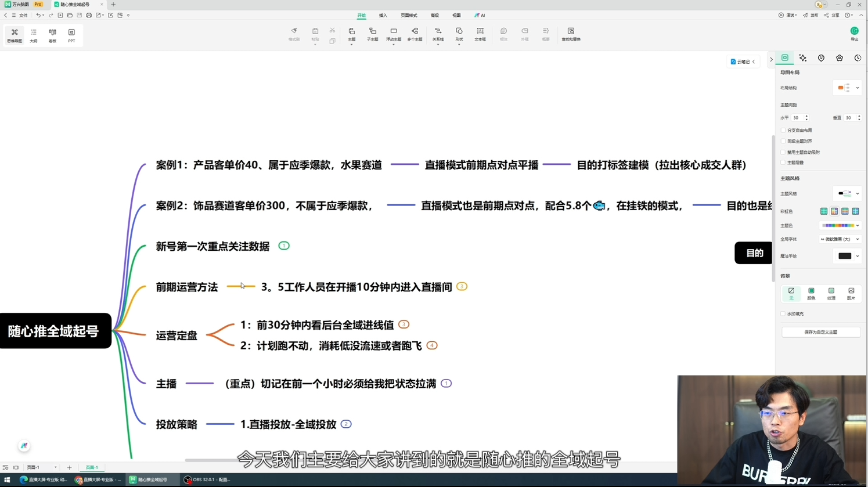The height and width of the screenshot is (487, 868).
Task: Enable the 分支自由布局 checkbox
Action: click(x=783, y=131)
